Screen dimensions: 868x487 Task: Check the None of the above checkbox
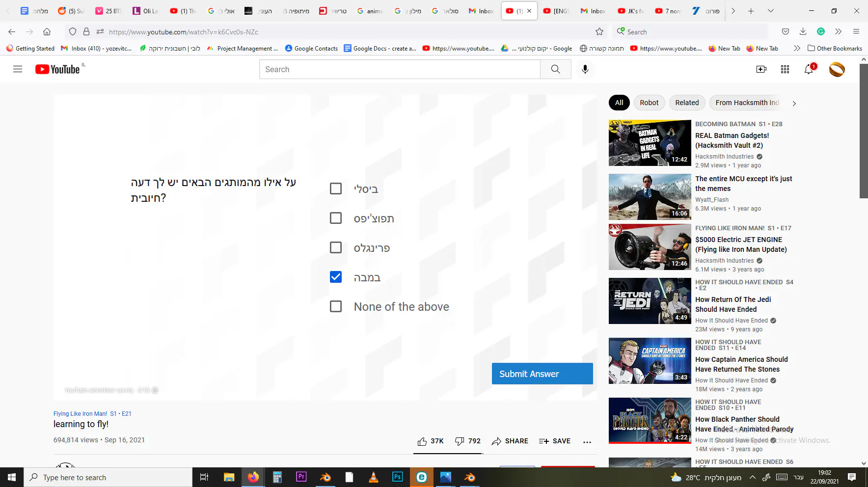[336, 307]
